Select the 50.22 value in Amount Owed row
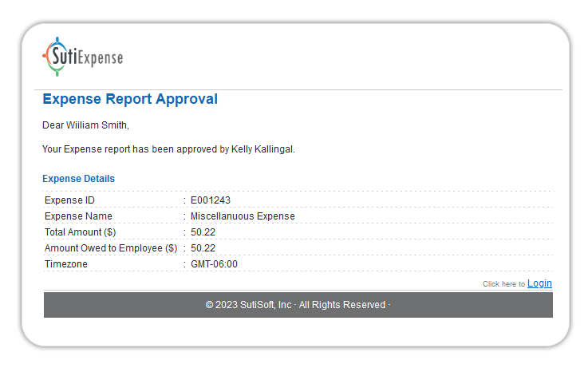 (x=203, y=248)
